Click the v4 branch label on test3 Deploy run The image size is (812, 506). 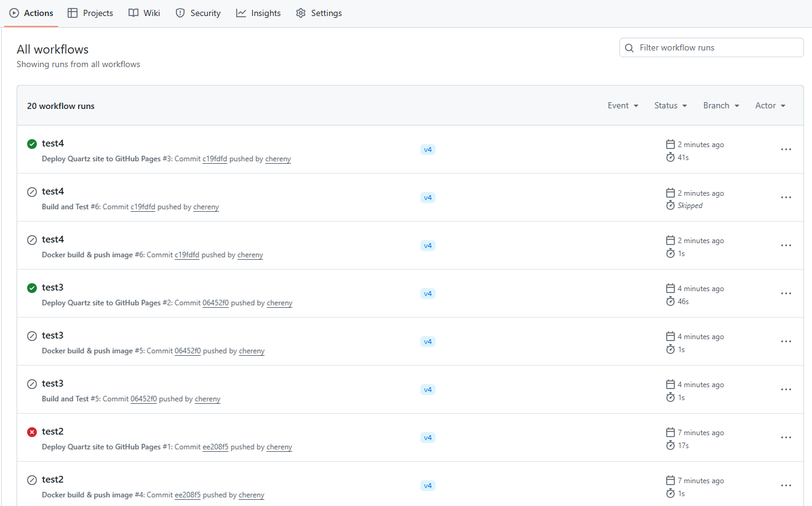pyautogui.click(x=428, y=294)
